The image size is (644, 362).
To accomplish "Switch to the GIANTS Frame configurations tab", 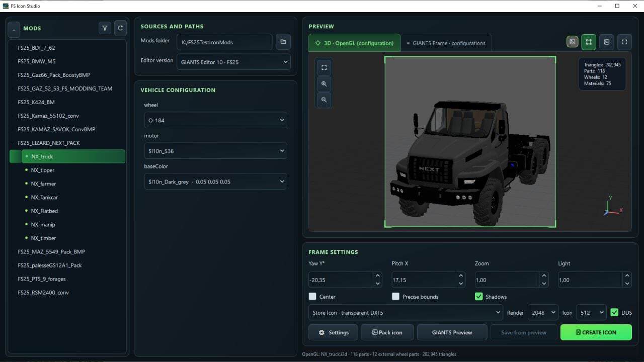I will click(x=446, y=43).
